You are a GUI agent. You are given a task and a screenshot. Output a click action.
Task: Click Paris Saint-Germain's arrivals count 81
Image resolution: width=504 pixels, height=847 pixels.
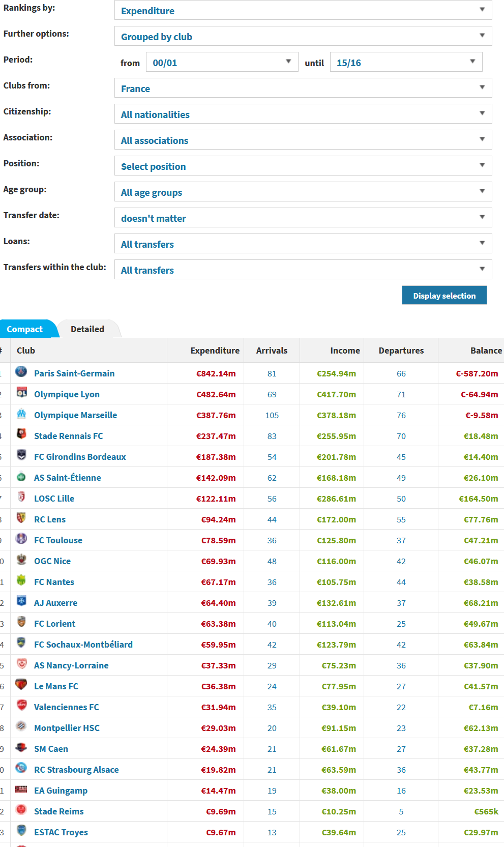click(272, 374)
